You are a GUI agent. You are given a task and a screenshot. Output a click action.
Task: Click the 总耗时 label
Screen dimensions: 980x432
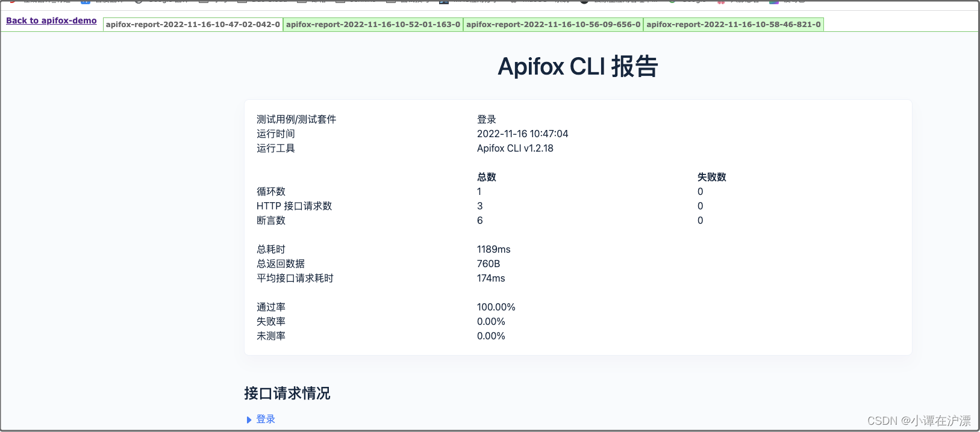point(271,249)
